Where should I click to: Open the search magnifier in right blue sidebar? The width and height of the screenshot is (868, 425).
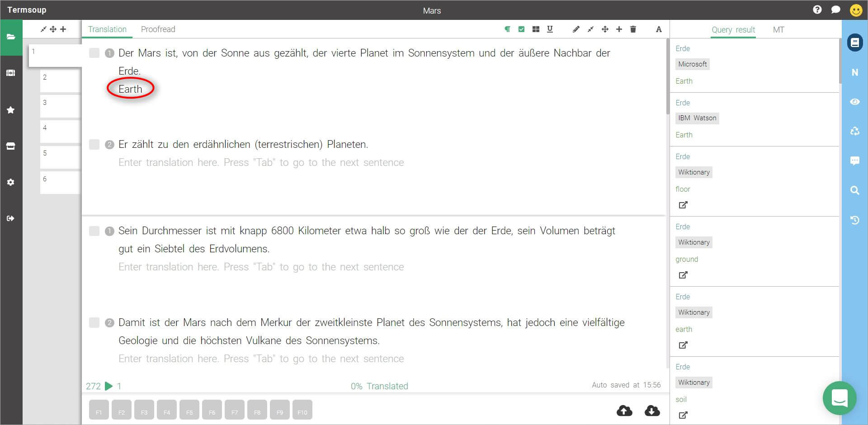tap(854, 190)
